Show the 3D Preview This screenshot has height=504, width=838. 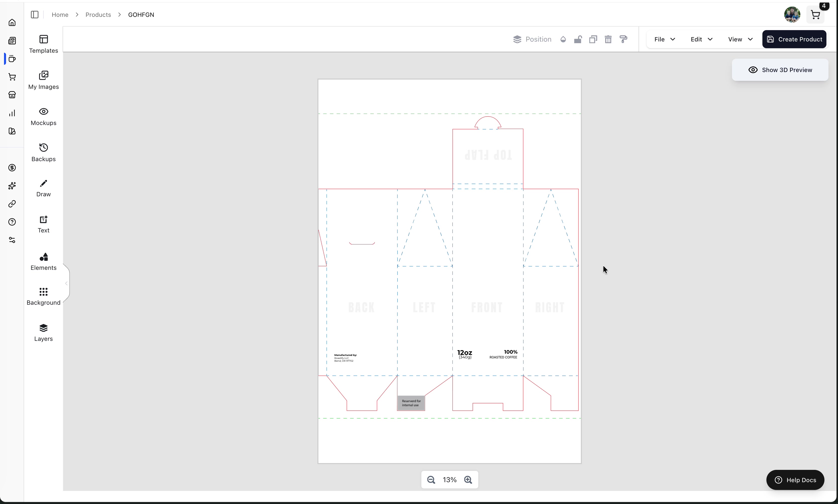780,70
